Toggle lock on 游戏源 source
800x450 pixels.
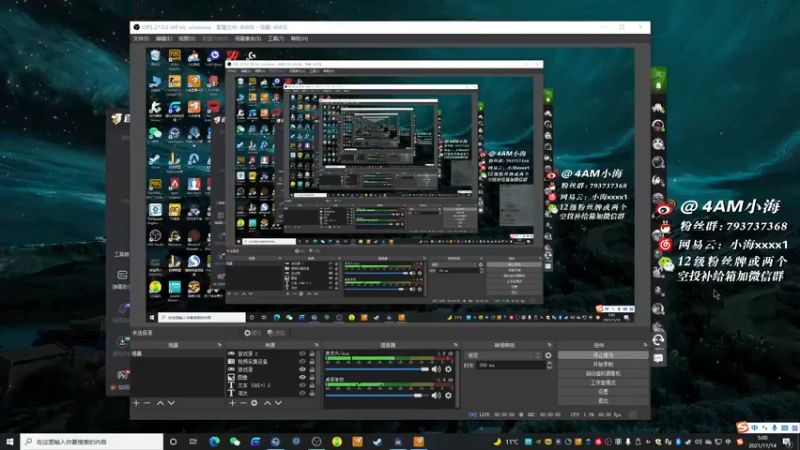pyautogui.click(x=312, y=369)
